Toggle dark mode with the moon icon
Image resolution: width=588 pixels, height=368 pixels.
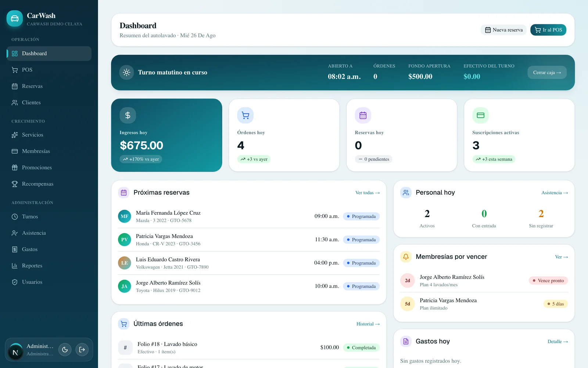point(65,350)
